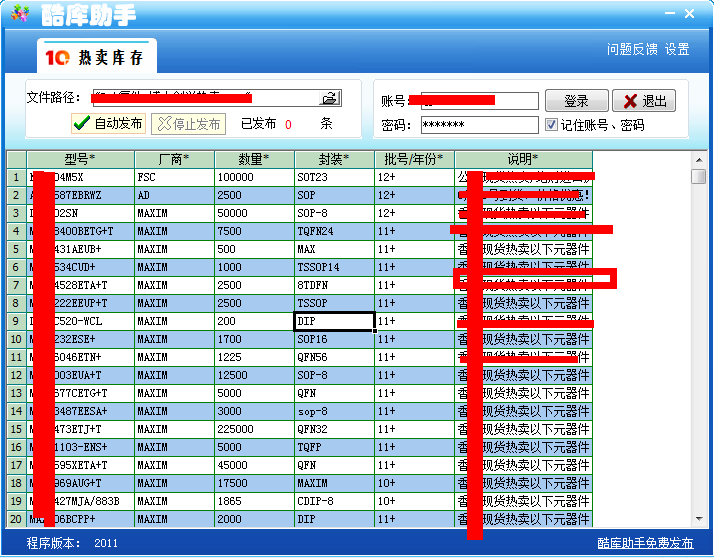
Task: Close the 酷库助手 window
Action: [689, 14]
